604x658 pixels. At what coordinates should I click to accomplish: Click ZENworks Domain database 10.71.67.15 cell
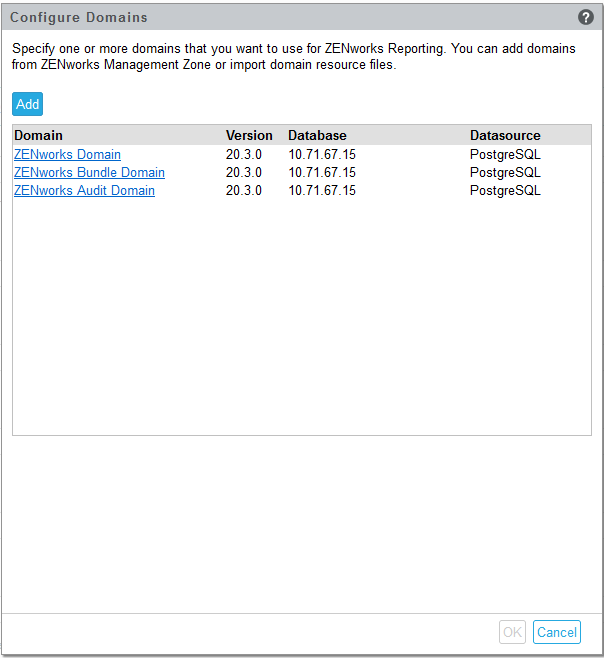click(322, 155)
